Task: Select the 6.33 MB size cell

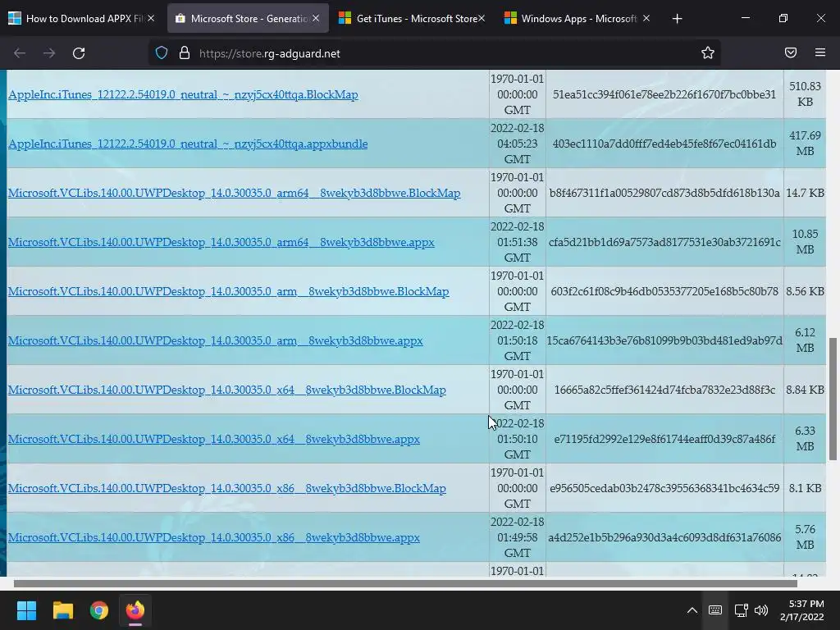Action: (x=805, y=440)
